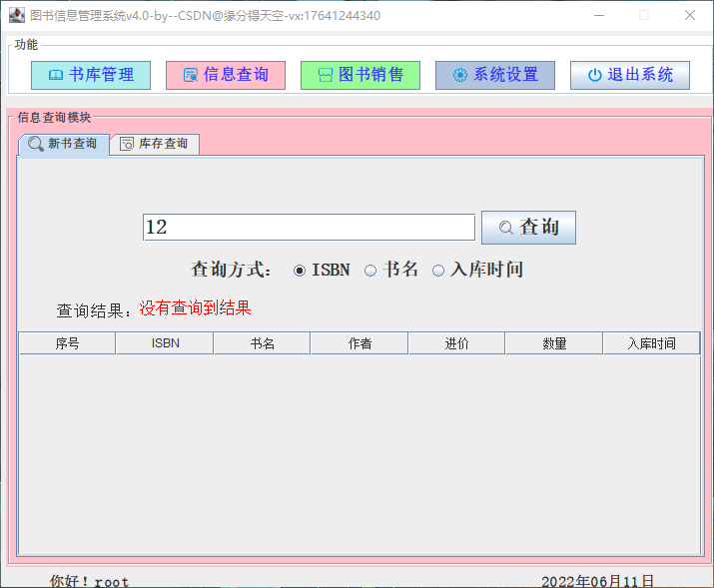Screen dimensions: 714x588
Task: Click the 查询方式 label
Action: [231, 270]
